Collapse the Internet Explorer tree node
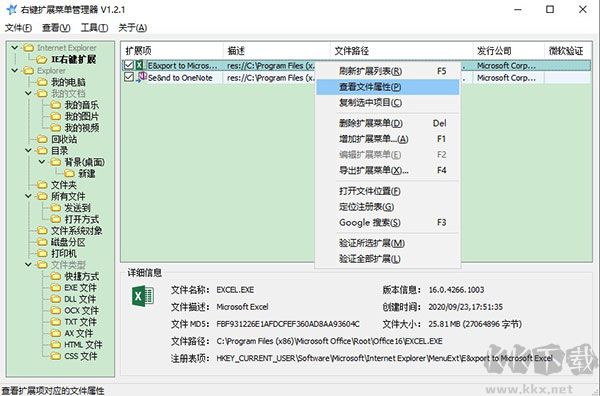The width and height of the screenshot is (600, 396). [15, 48]
